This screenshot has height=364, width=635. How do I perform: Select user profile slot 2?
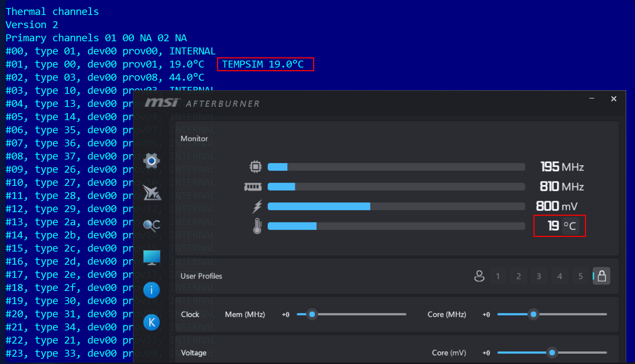coord(518,276)
